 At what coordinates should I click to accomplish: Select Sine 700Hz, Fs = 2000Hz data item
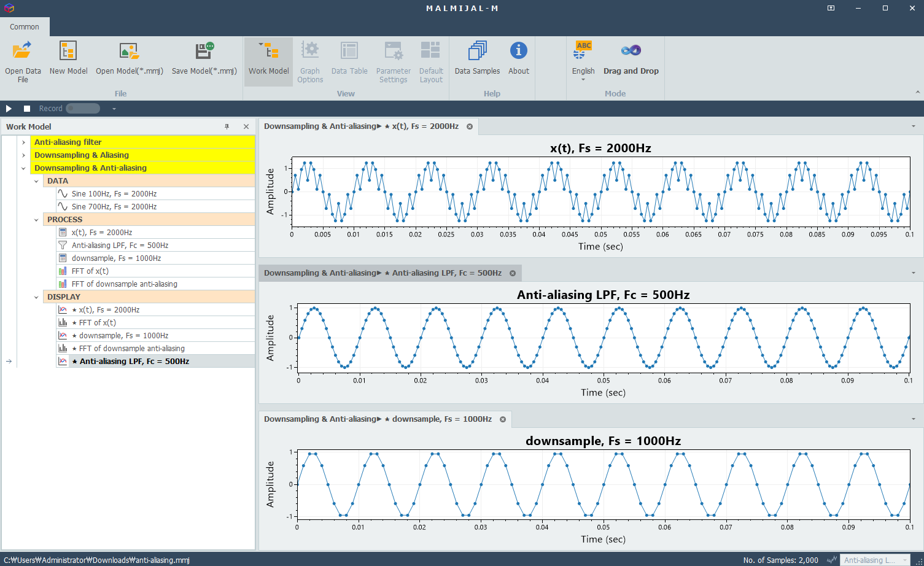(x=155, y=206)
